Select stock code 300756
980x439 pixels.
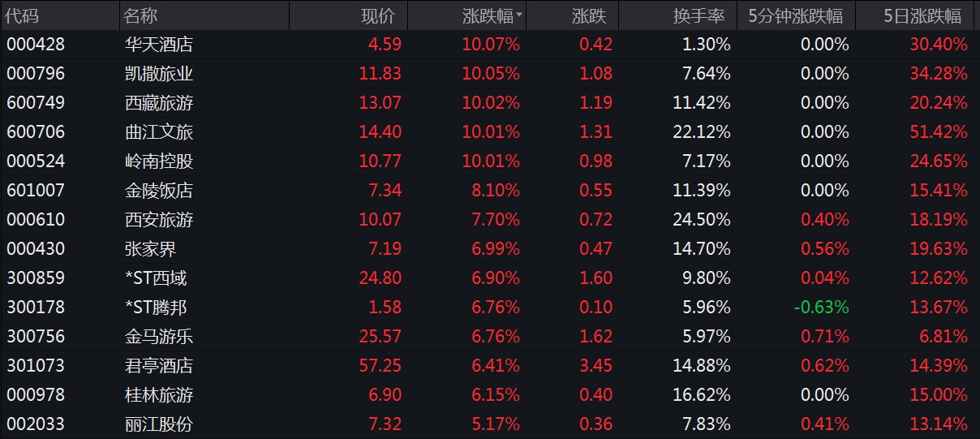[x=36, y=337]
